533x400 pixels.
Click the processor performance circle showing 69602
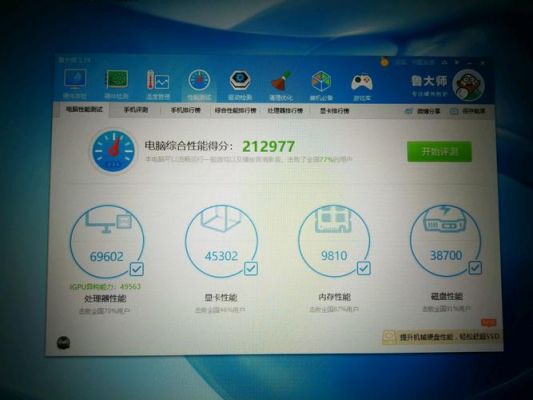click(107, 242)
